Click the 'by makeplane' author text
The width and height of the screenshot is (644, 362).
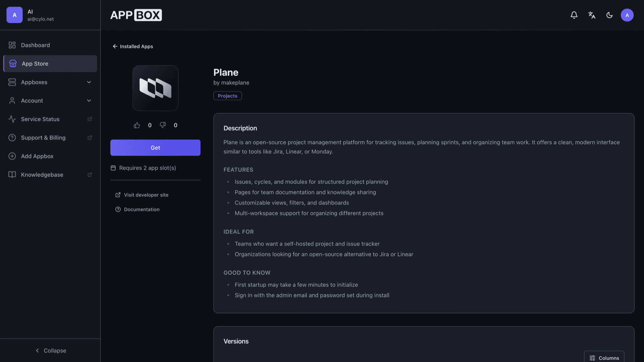pos(231,83)
